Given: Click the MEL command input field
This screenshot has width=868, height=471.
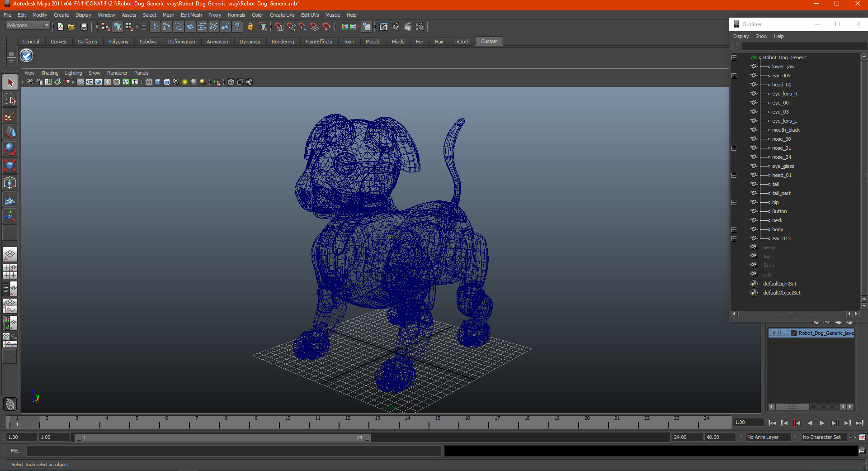Looking at the screenshot, I should (x=234, y=451).
